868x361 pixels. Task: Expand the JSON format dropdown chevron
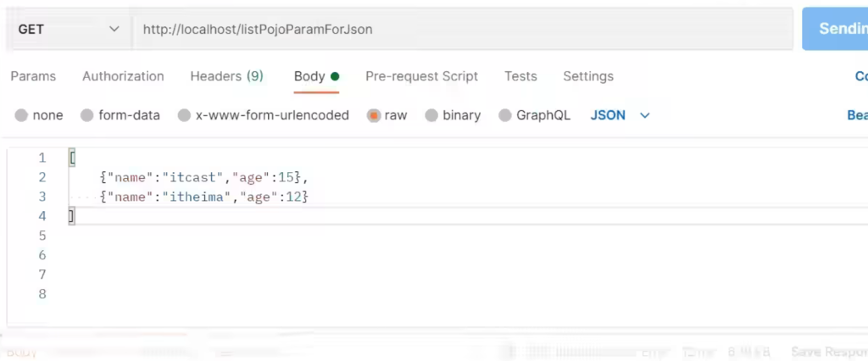(x=644, y=115)
